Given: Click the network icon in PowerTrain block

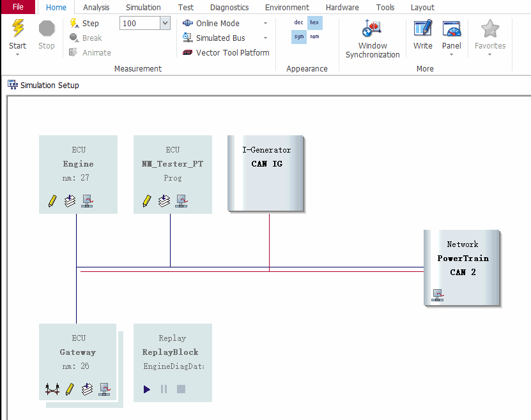Looking at the screenshot, I should 438,295.
